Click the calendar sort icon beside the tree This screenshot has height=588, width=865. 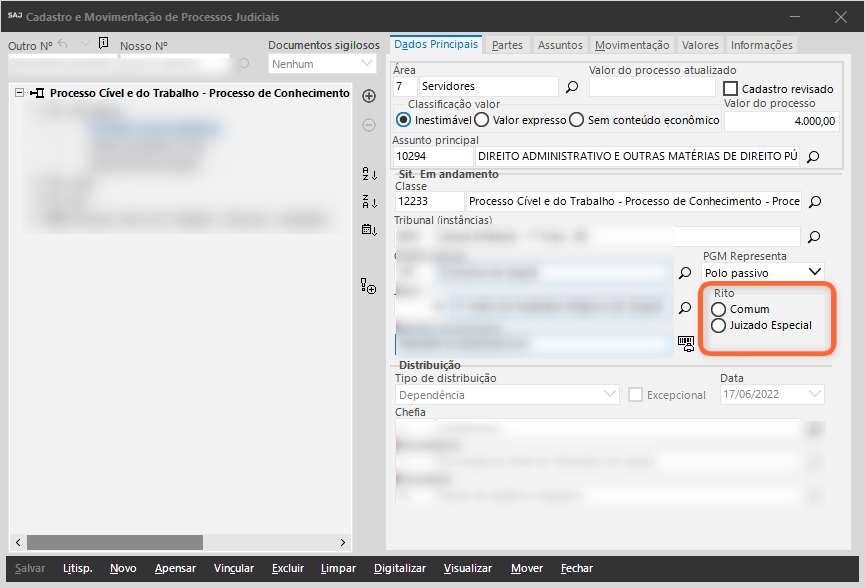click(368, 230)
